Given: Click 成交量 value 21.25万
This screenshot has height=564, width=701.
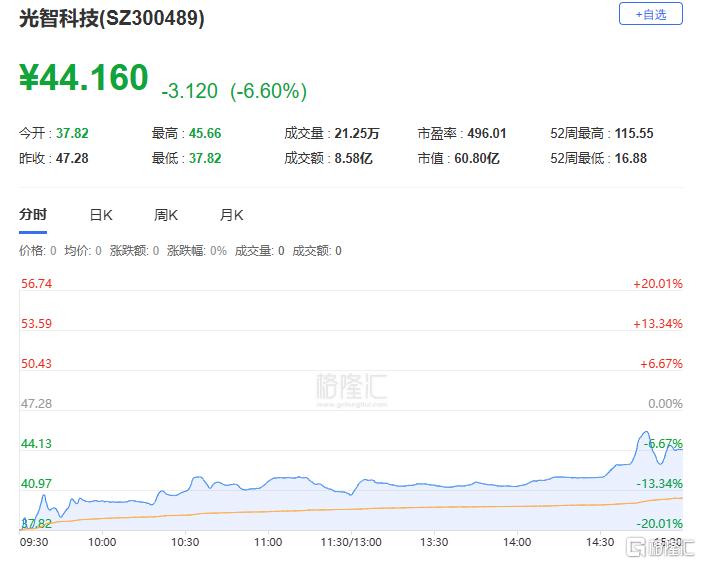Looking at the screenshot, I should click(x=357, y=133).
